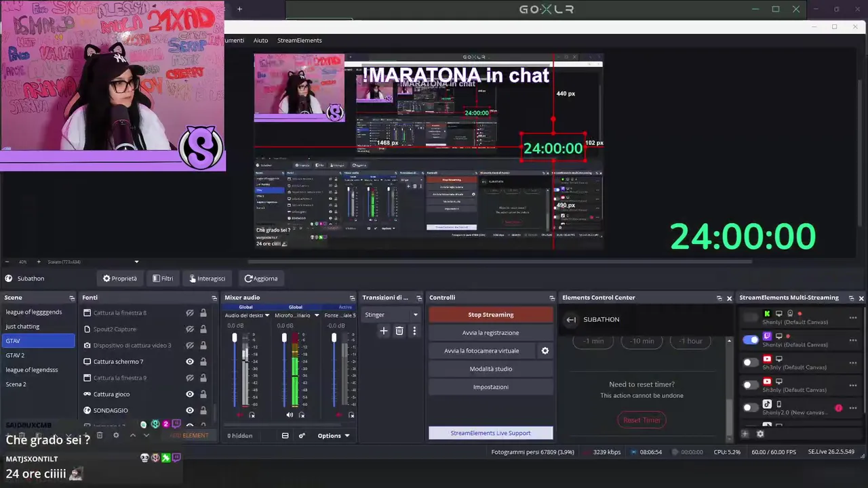
Task: Click Avvia la fotocamera virtuale
Action: (481, 350)
